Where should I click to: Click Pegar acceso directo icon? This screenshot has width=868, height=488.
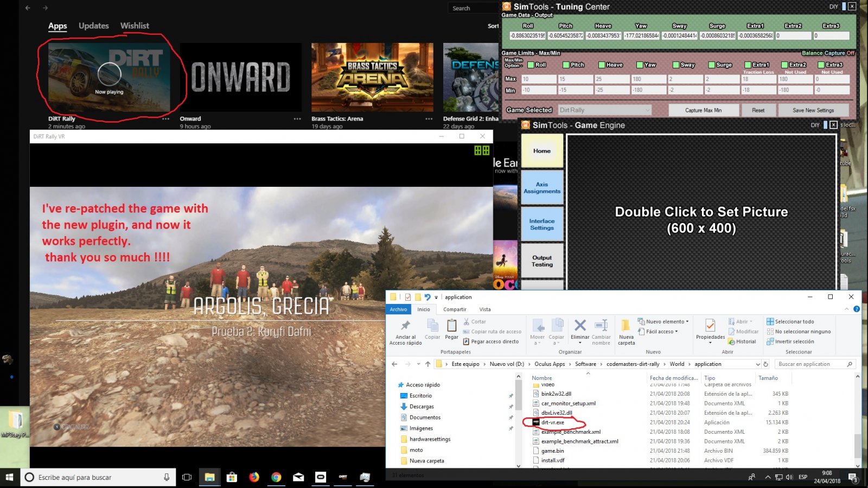point(467,341)
